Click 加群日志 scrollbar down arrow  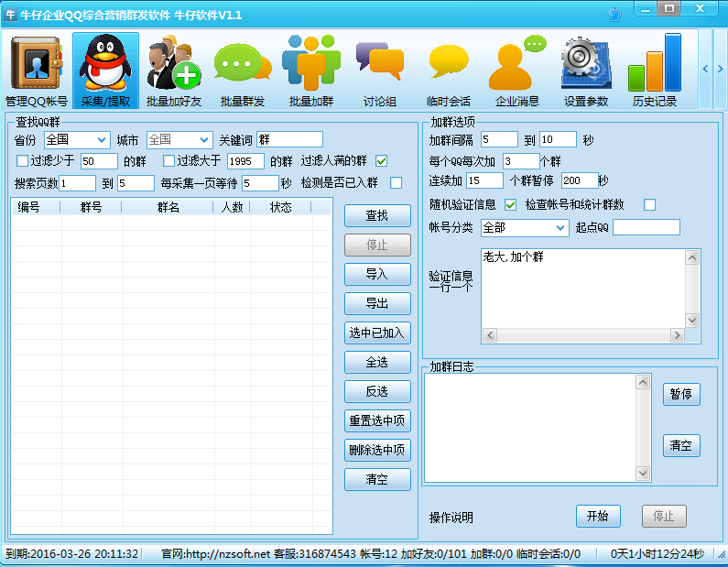click(x=643, y=474)
